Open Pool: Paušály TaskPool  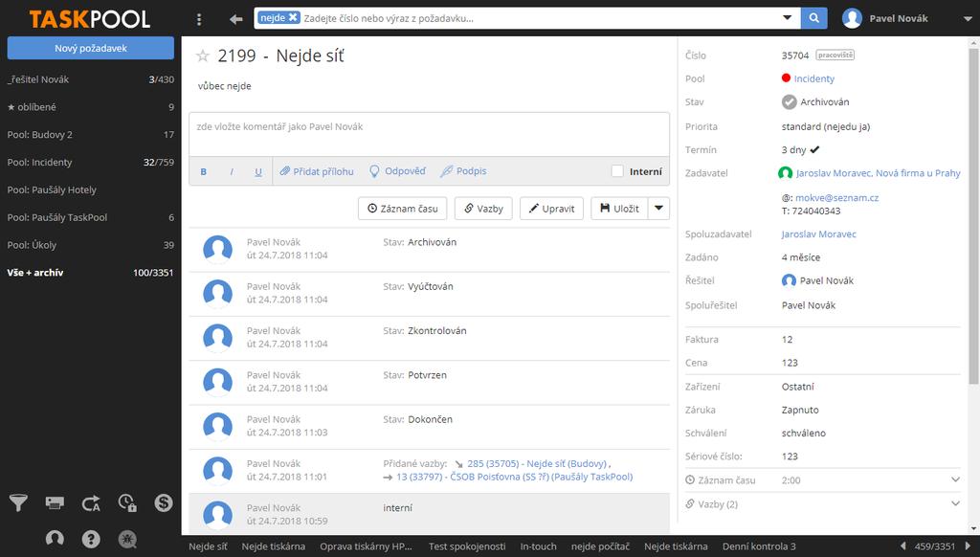91,217
